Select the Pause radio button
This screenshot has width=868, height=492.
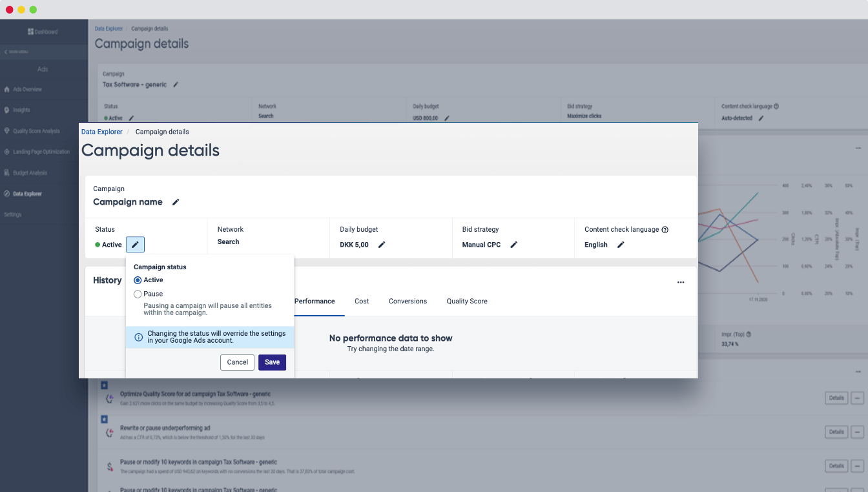tap(138, 294)
